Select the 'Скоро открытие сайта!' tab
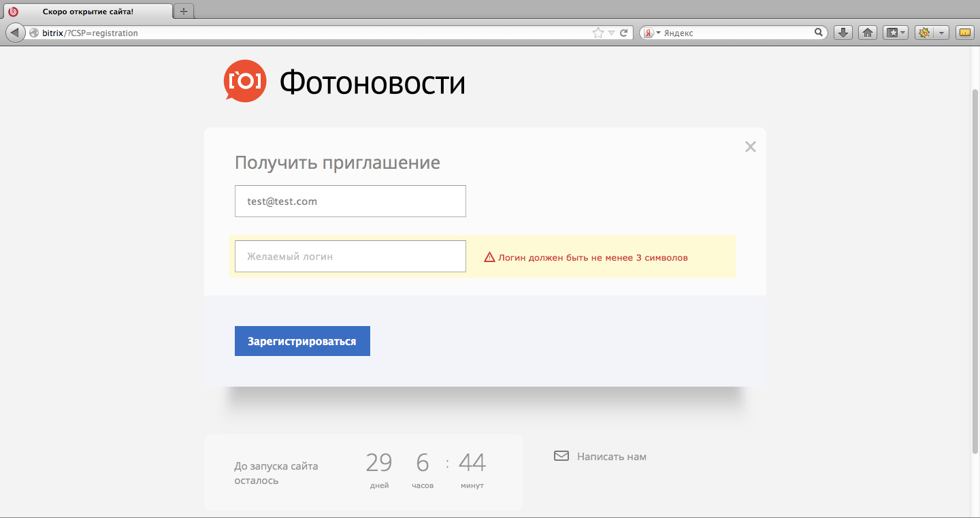The width and height of the screenshot is (980, 518). point(88,12)
